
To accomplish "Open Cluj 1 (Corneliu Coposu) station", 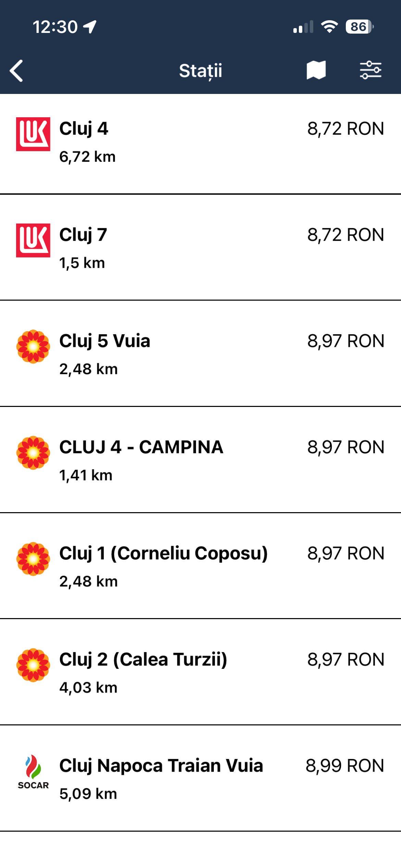I will tap(163, 553).
